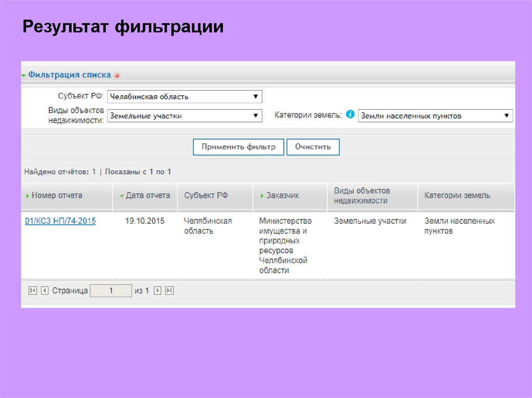This screenshot has height=398, width=532.
Task: Open report link 01/КСЗ НП/74-2015
Action: pos(60,221)
